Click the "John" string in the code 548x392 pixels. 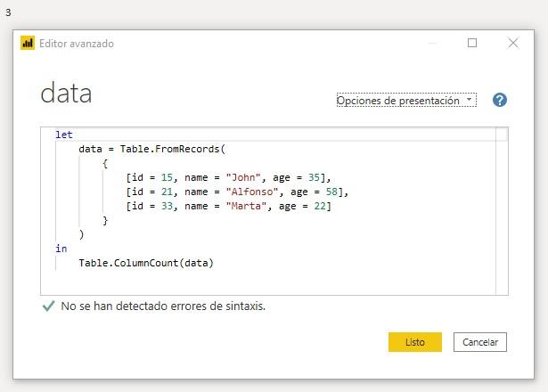click(x=243, y=177)
